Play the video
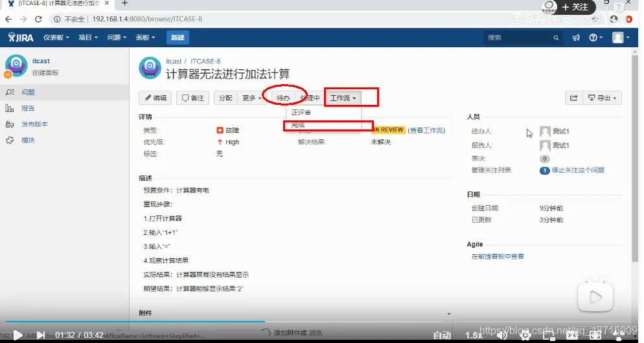644x343 pixels. point(17,335)
